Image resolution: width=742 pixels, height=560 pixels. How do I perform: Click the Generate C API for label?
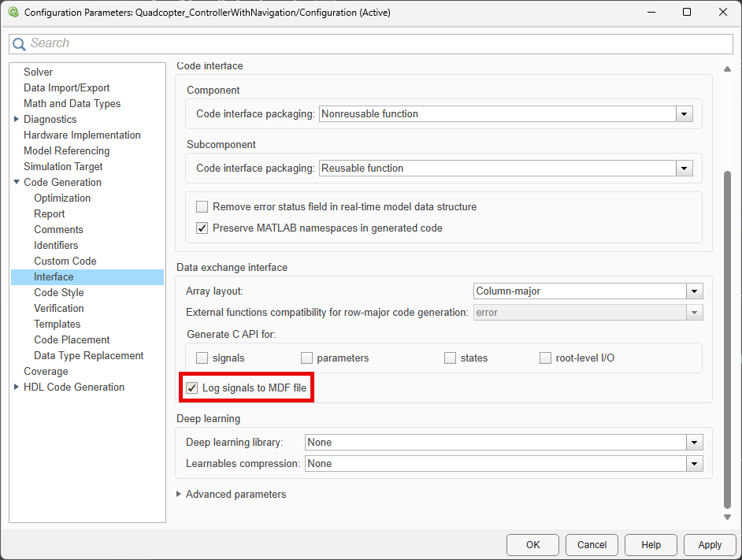[232, 334]
